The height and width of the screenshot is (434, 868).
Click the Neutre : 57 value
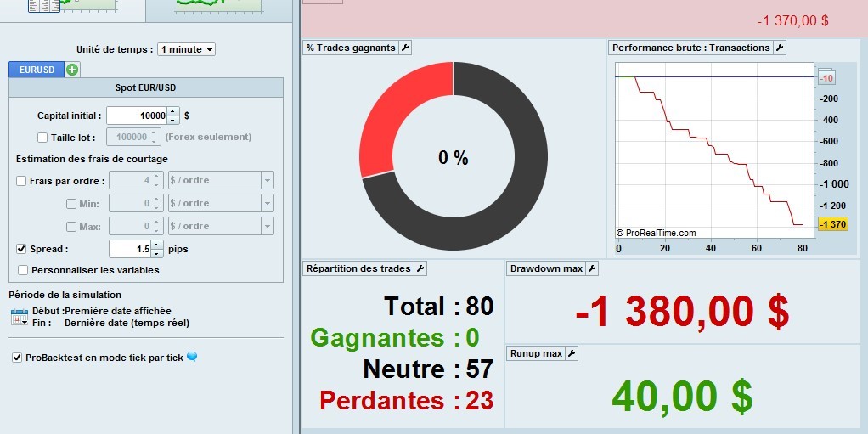coord(428,369)
